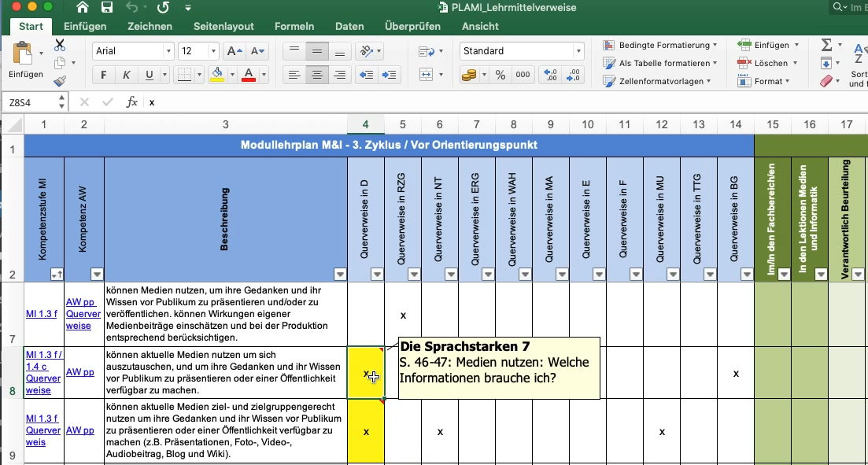
Task: Increase font size with larger A
Action: tap(234, 51)
